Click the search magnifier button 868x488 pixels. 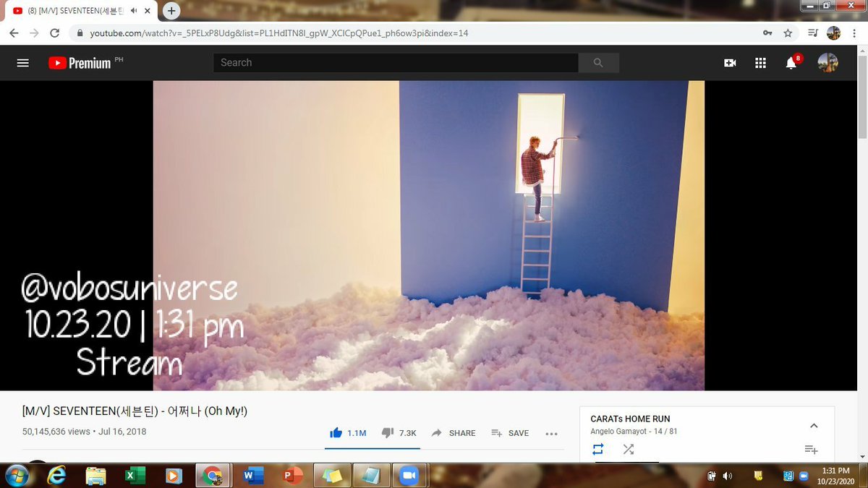coord(598,63)
